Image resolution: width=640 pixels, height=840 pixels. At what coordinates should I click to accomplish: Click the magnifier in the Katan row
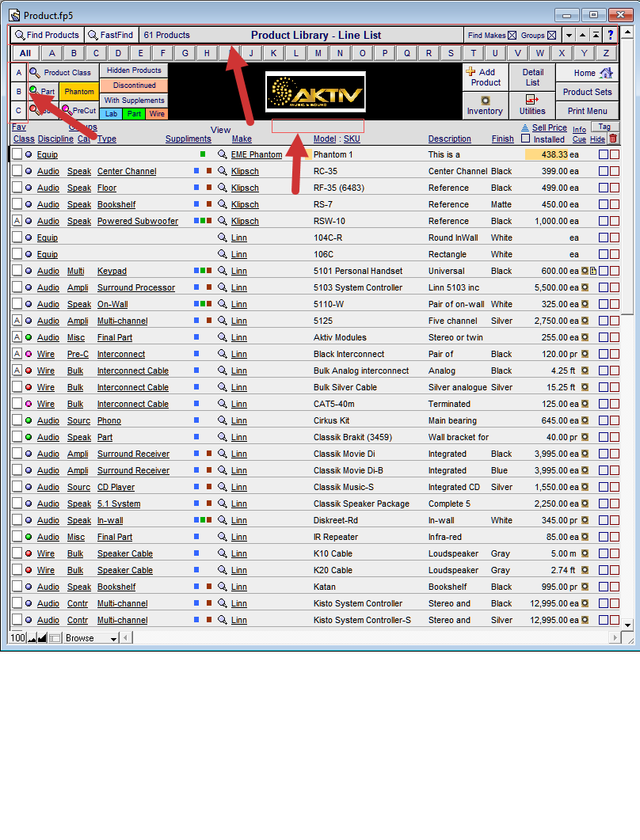pyautogui.click(x=223, y=587)
